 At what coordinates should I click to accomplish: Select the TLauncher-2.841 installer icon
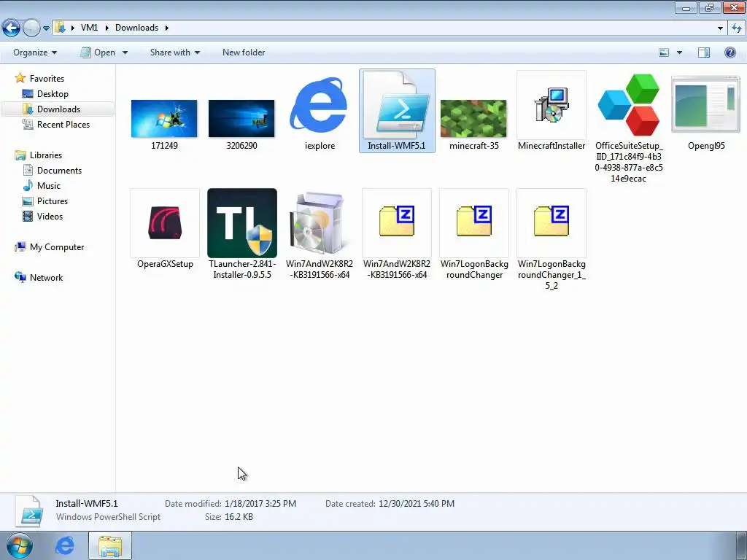pyautogui.click(x=242, y=223)
